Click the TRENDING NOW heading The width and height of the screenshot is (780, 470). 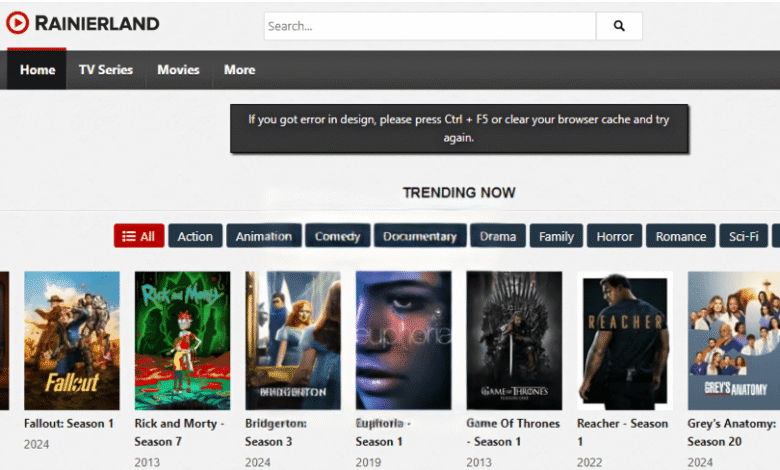pos(459,192)
